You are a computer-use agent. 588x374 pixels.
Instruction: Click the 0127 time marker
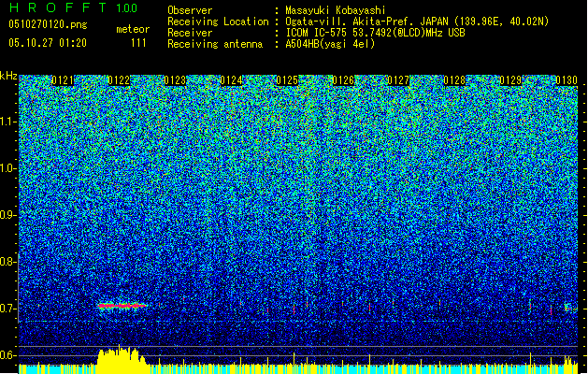398,80
